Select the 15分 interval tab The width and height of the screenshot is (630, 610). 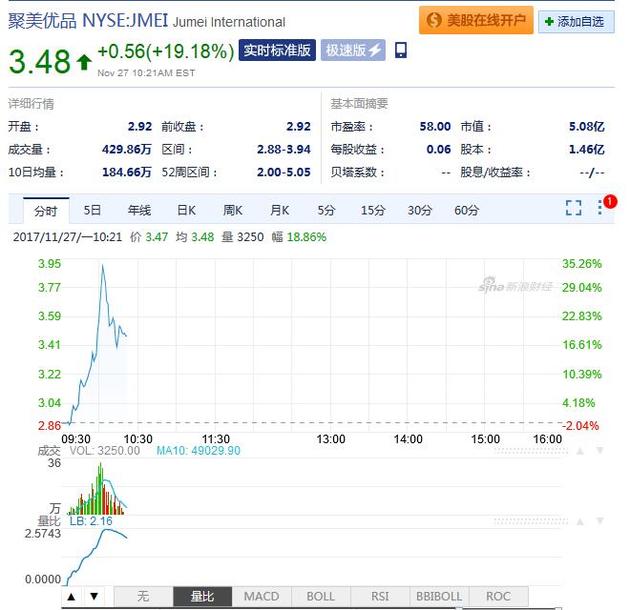click(373, 210)
